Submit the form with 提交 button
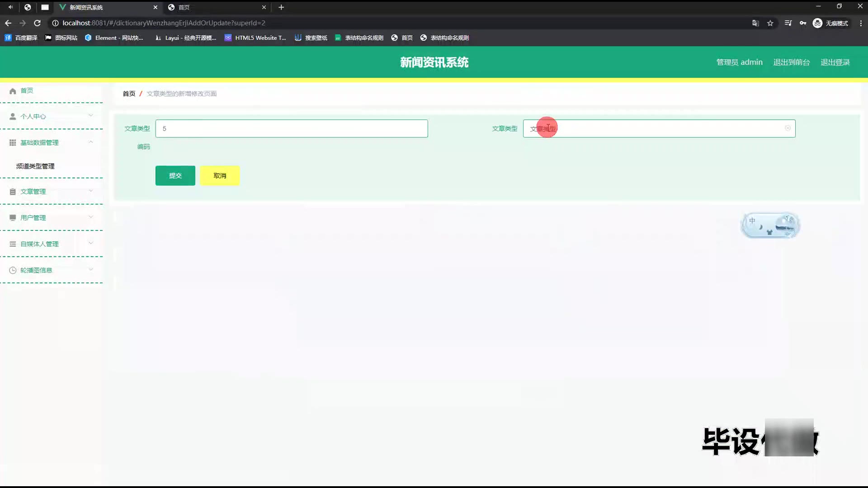This screenshot has width=868, height=488. tap(175, 176)
